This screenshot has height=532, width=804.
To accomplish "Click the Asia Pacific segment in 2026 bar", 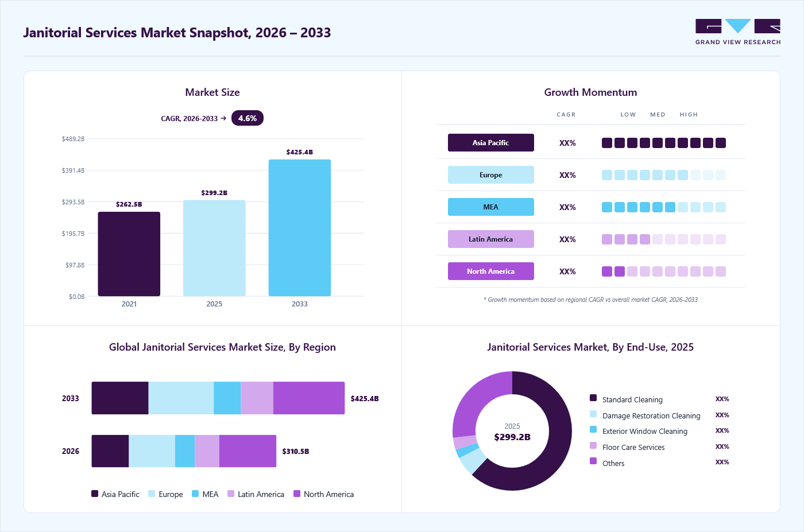I will pos(110,451).
